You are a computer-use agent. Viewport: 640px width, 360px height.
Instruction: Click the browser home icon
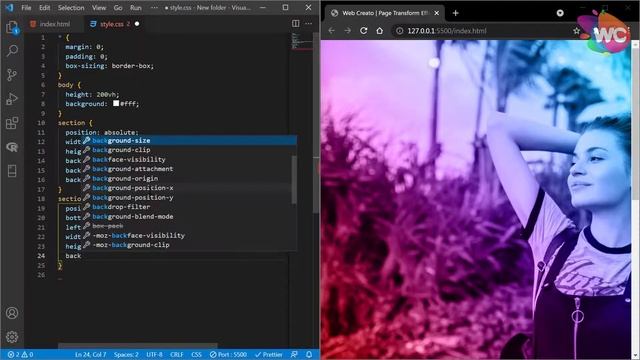pos(380,31)
